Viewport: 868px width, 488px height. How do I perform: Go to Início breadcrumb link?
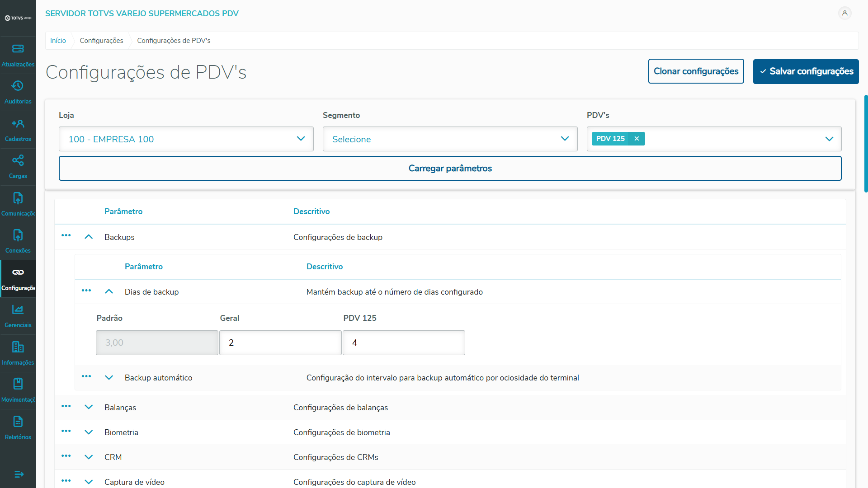click(58, 41)
